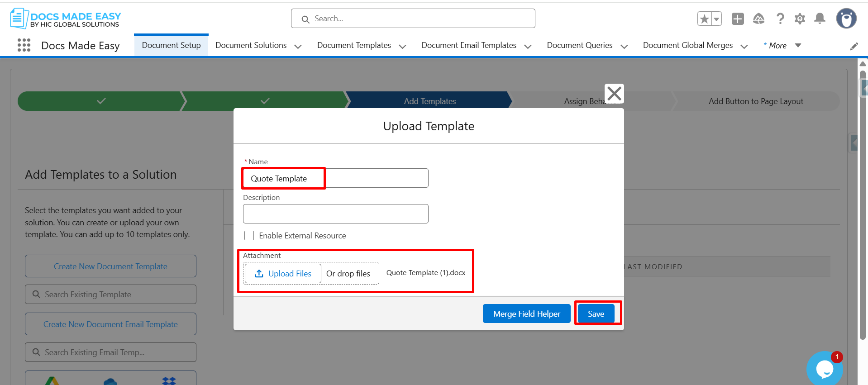Image resolution: width=868 pixels, height=385 pixels.
Task: Click the Description input field
Action: [336, 214]
